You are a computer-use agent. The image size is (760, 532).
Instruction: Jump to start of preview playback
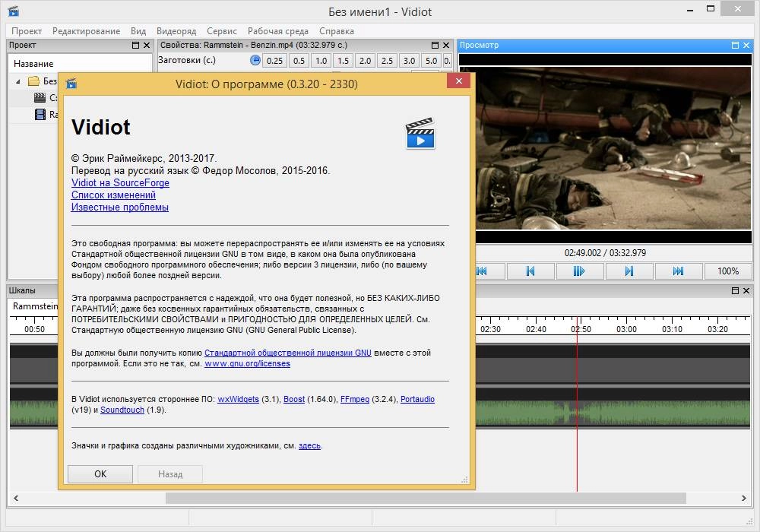481,271
